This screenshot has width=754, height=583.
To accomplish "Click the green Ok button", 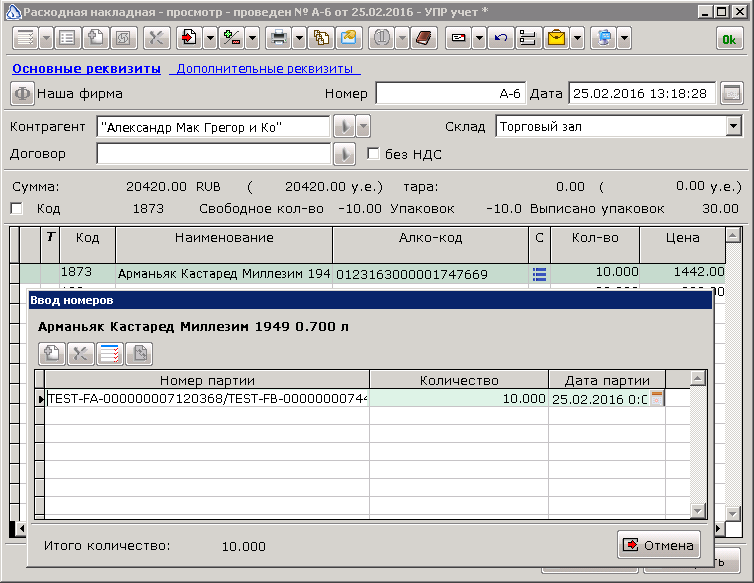I will pos(729,39).
